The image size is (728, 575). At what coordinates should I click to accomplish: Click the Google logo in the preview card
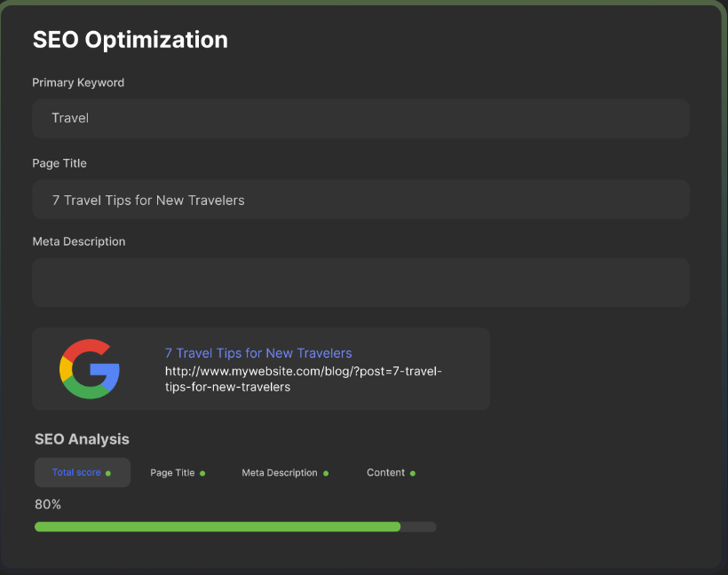click(x=90, y=369)
